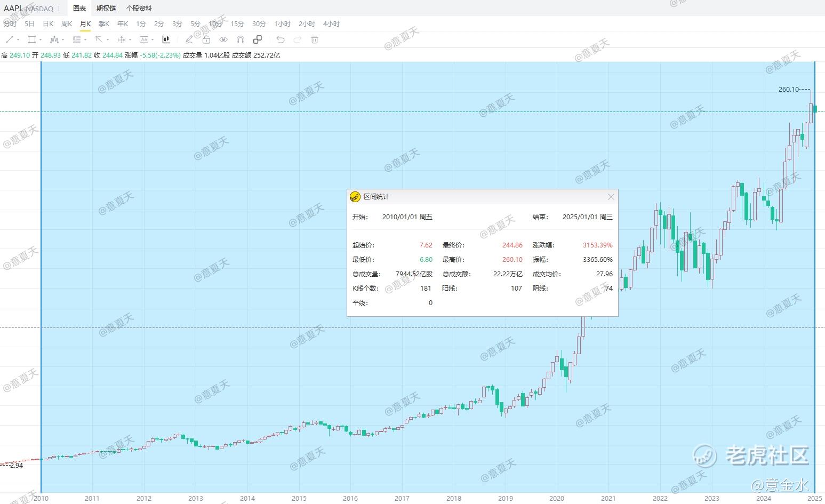Select the 月K timeframe
The image size is (825, 504).
pos(85,24)
